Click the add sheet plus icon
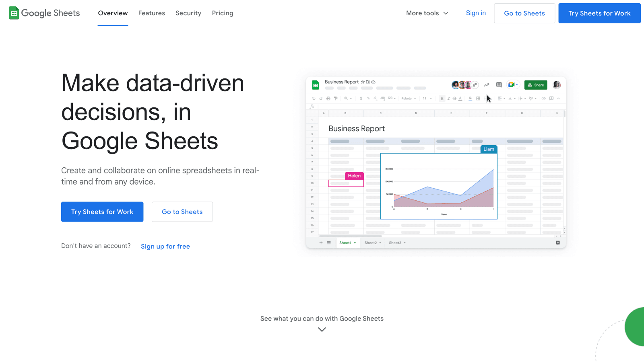644x362 pixels. [321, 243]
